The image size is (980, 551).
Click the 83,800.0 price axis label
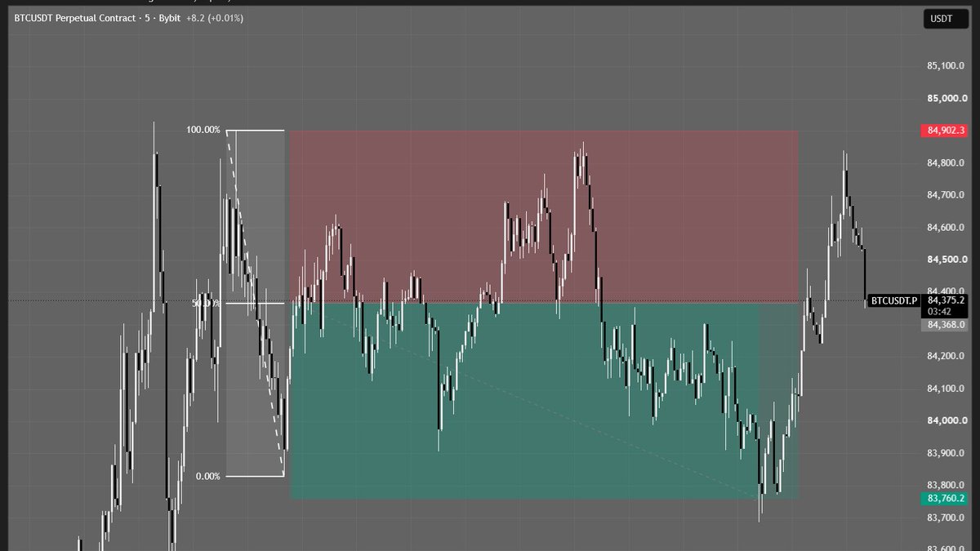[x=947, y=485]
